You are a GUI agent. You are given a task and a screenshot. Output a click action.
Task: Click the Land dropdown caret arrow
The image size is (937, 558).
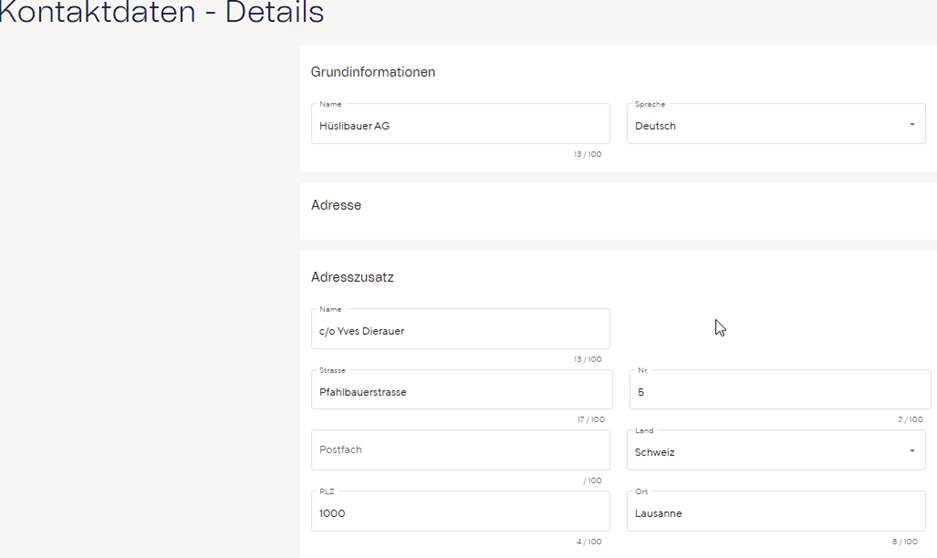click(x=911, y=451)
